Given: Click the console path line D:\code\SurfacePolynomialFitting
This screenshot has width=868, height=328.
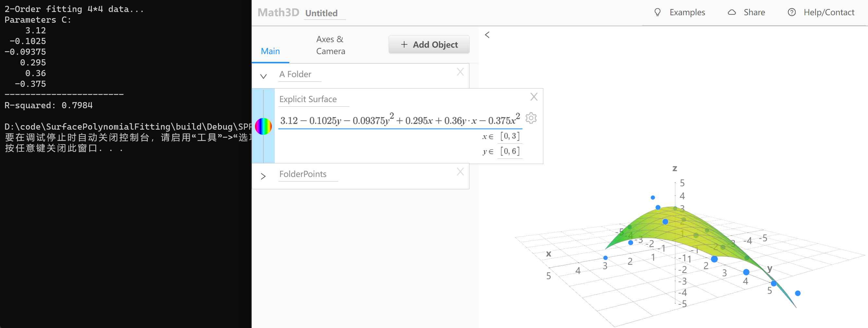Looking at the screenshot, I should [128, 126].
